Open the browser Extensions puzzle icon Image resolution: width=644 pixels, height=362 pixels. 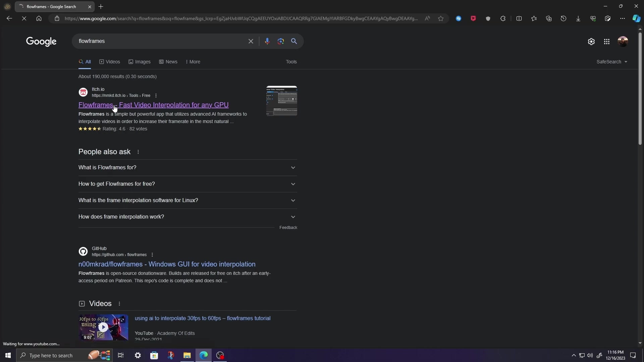tap(503, 18)
